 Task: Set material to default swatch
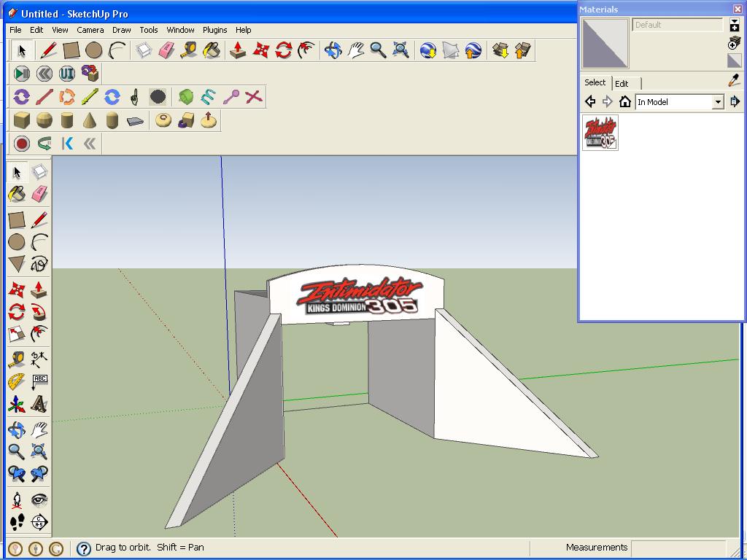[x=734, y=61]
